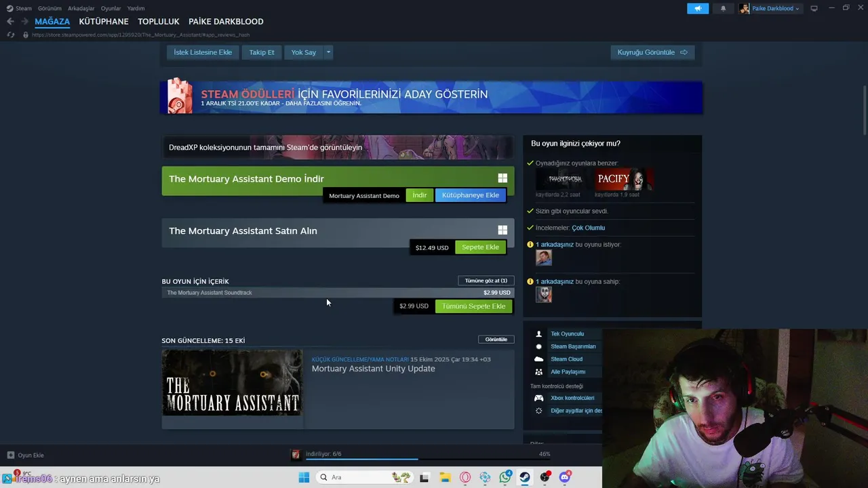Image resolution: width=868 pixels, height=488 pixels.
Task: Switch to the KÜTÜPHANE tab
Action: click(104, 22)
